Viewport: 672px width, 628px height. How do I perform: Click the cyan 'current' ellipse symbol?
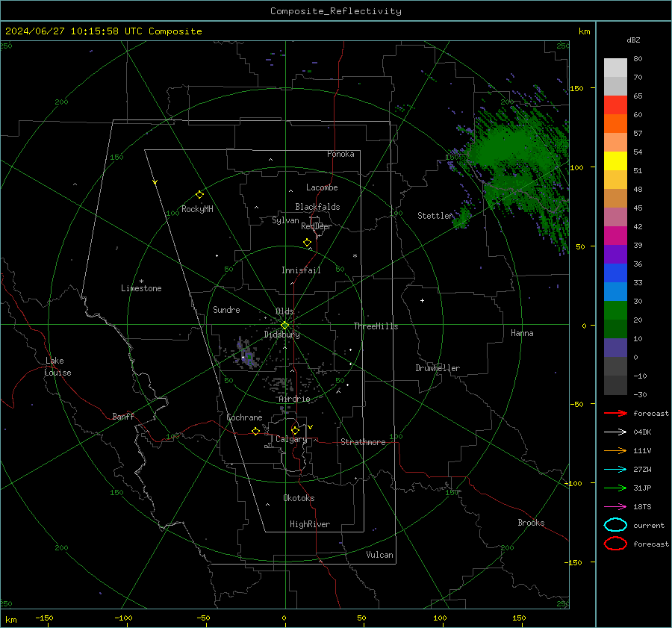615,525
